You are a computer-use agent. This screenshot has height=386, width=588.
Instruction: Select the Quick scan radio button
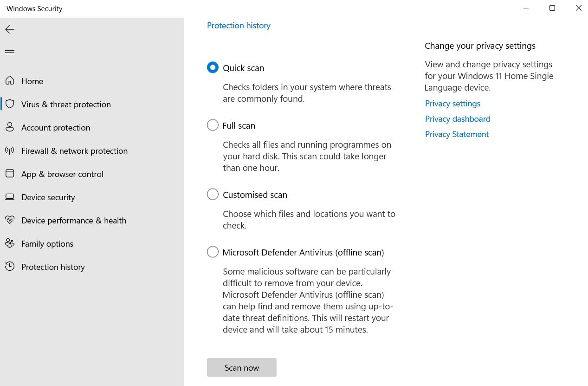tap(213, 67)
